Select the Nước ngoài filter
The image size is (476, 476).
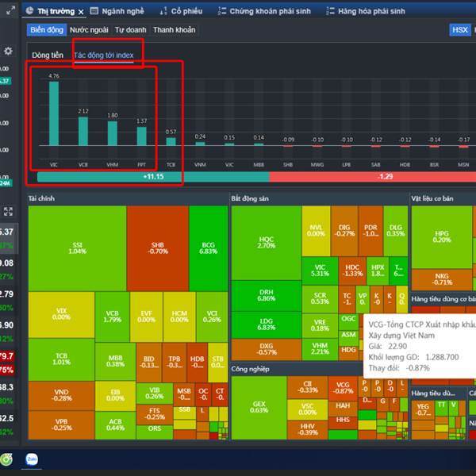coord(89,30)
